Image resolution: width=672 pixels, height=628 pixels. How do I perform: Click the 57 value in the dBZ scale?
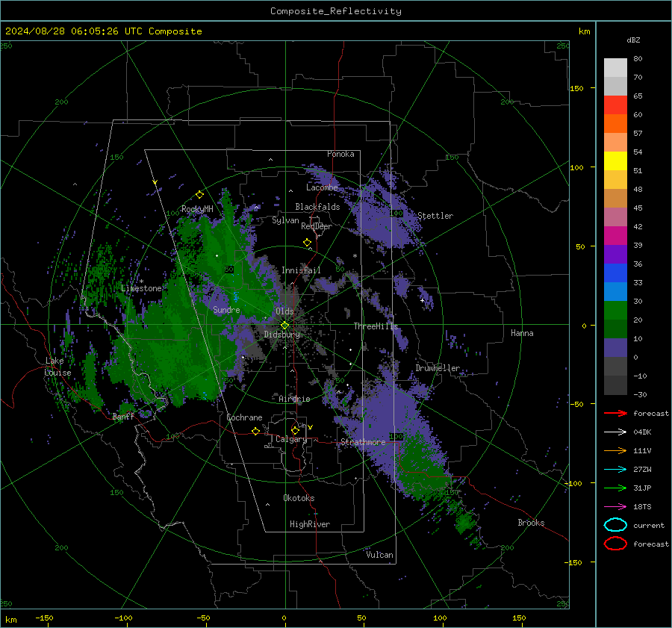638,134
